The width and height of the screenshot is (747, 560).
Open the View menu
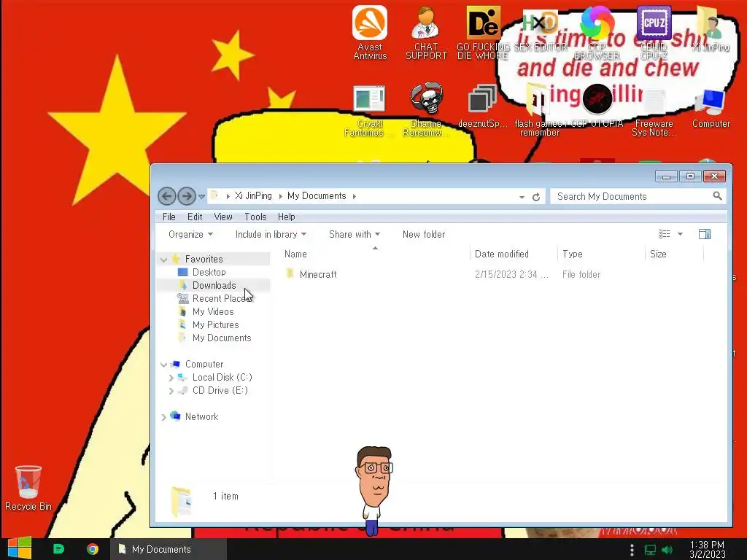pyautogui.click(x=223, y=217)
